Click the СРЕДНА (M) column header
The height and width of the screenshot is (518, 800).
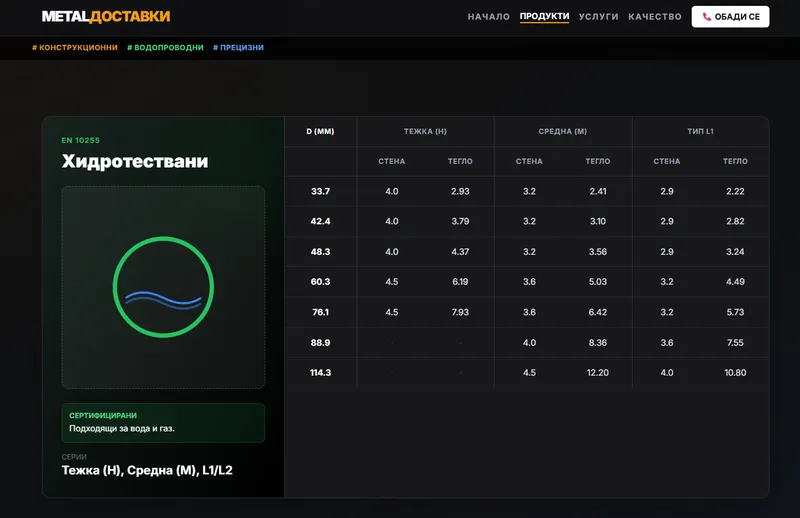coord(563,131)
